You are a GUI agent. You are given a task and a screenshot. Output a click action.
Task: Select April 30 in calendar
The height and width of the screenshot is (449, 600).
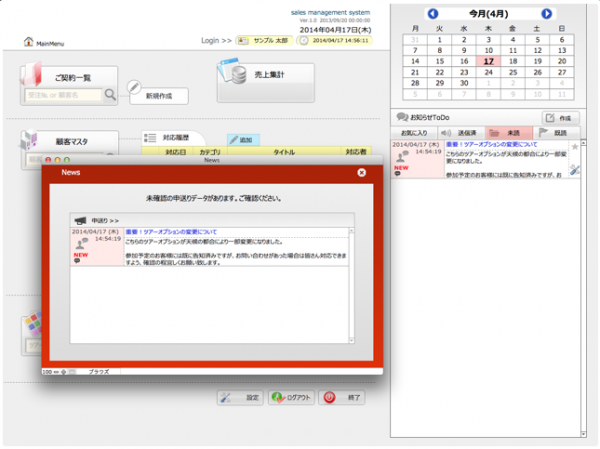(464, 83)
